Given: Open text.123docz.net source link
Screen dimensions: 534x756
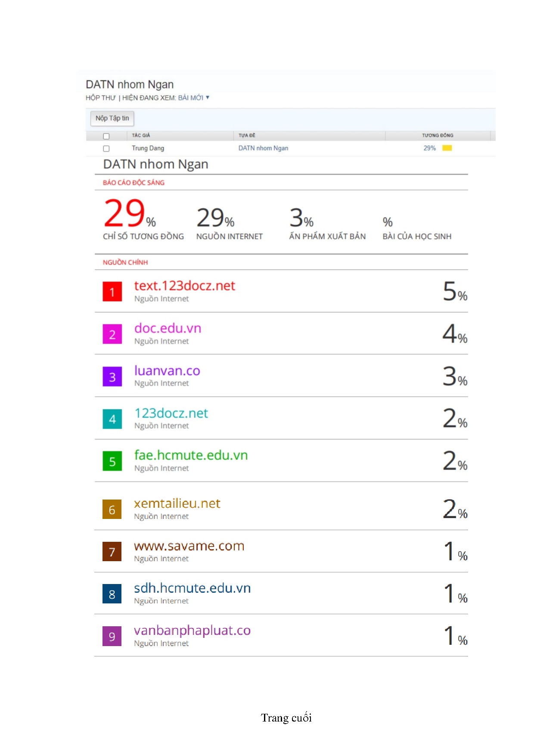Looking at the screenshot, I should click(x=184, y=286).
